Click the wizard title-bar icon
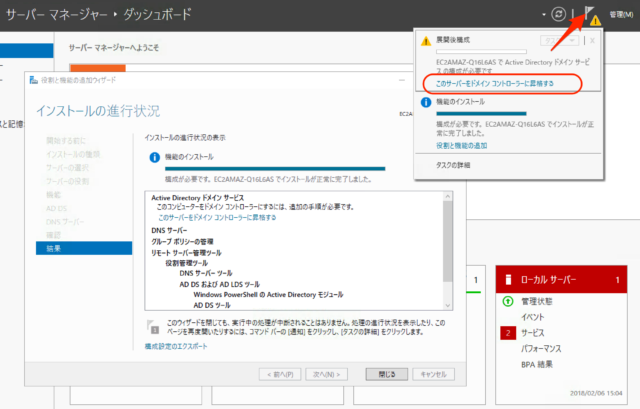This screenshot has width=640, height=409. point(33,80)
